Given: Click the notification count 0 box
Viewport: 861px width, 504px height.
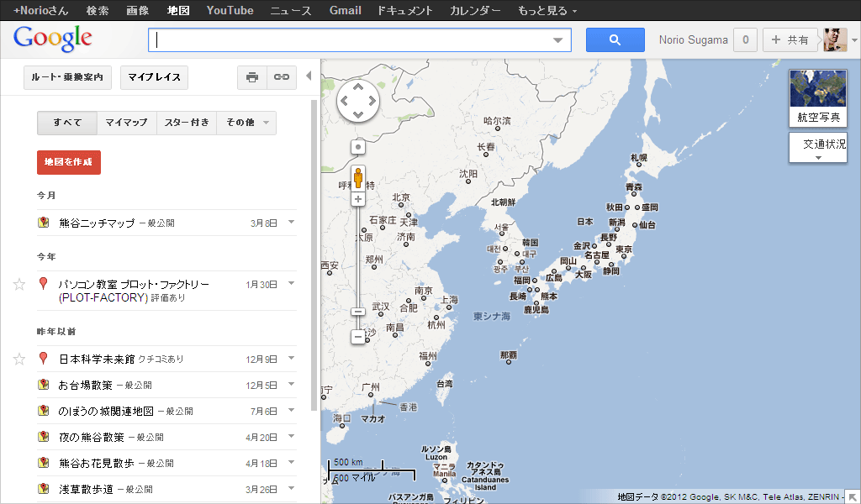Looking at the screenshot, I should 745,40.
